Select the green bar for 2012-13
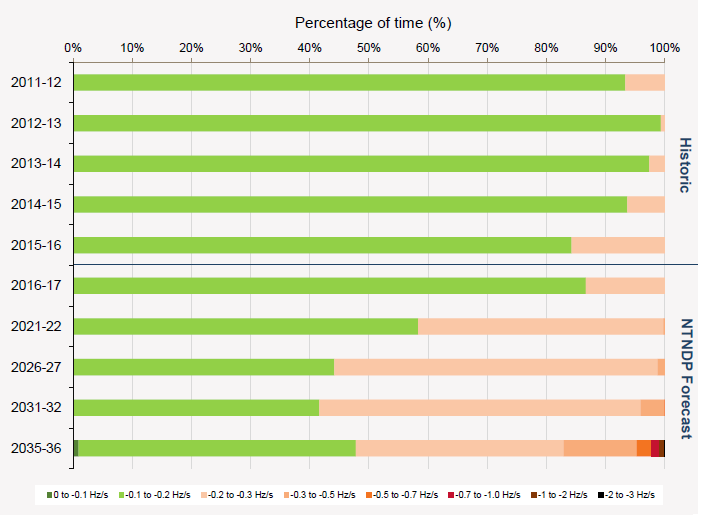Image resolution: width=704 pixels, height=518 pixels. (366, 124)
